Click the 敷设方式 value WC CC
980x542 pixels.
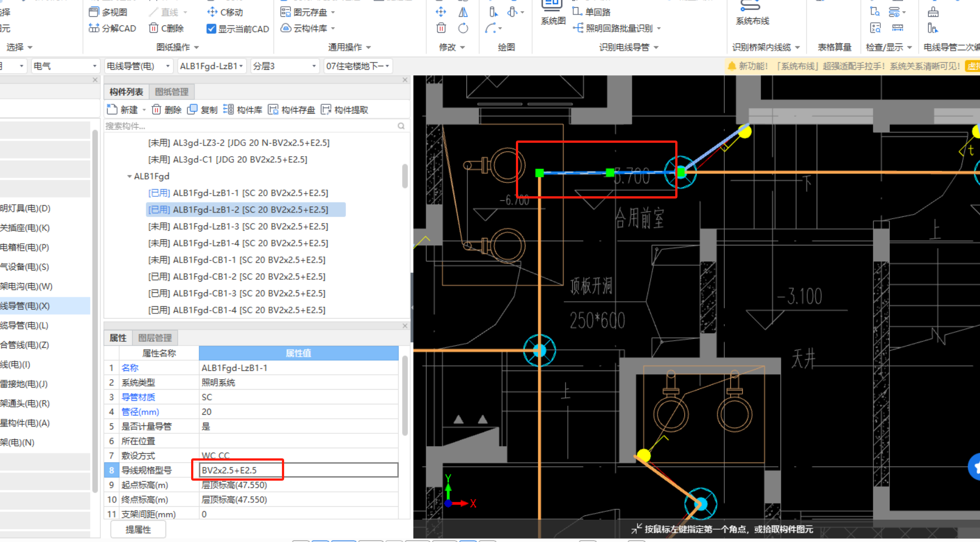coord(299,456)
